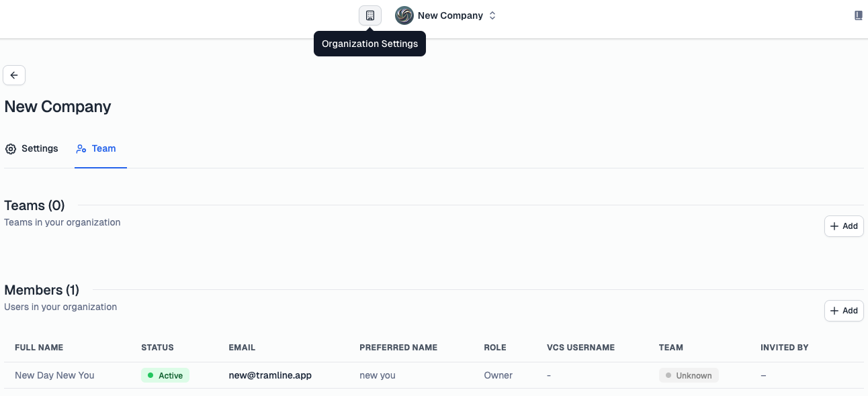
Task: Click the New Company swirl logo avatar
Action: point(404,15)
